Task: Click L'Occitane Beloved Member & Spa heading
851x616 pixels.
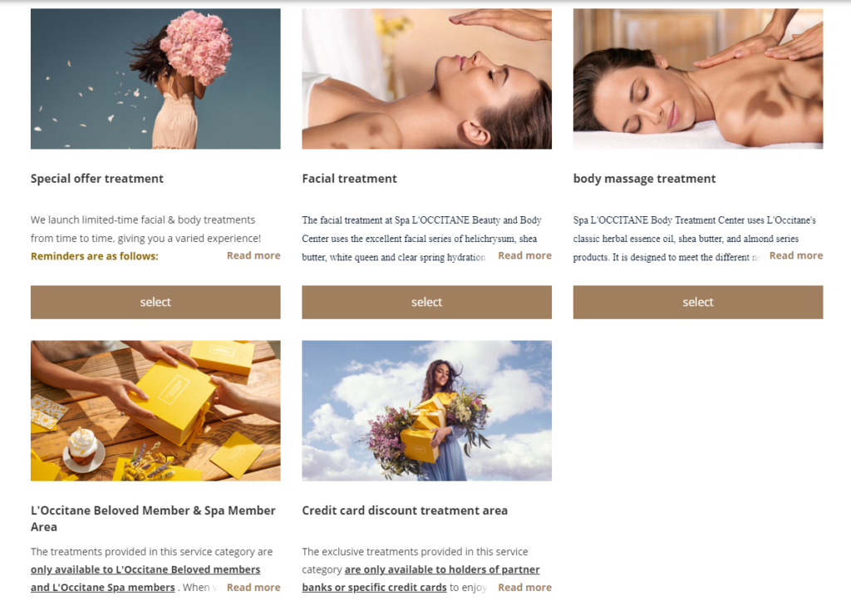Action: coord(153,518)
